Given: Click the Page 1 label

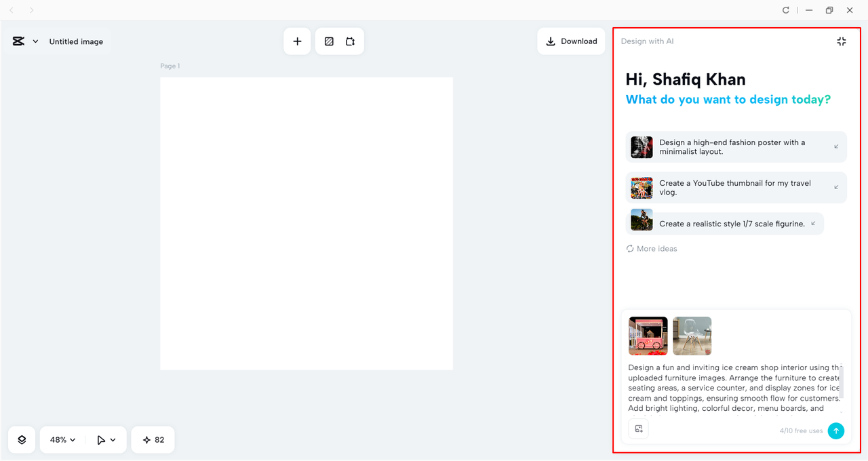Looking at the screenshot, I should pyautogui.click(x=170, y=66).
